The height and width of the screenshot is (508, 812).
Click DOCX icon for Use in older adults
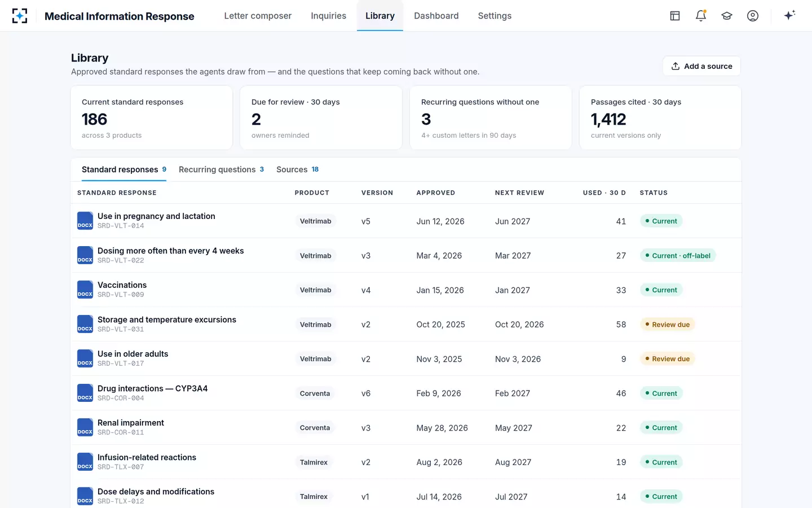[85, 358]
